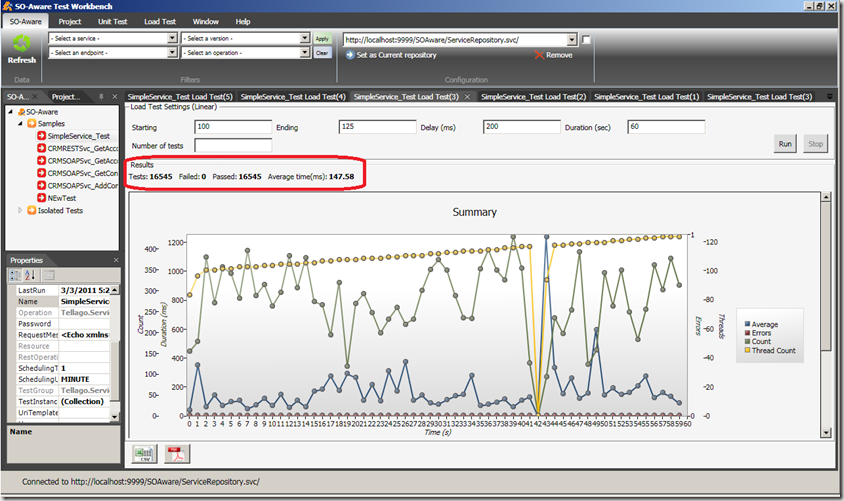Open the Unit Test menu
The image size is (844, 501).
point(112,22)
